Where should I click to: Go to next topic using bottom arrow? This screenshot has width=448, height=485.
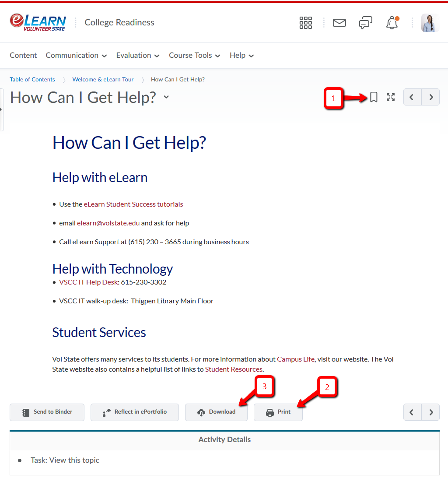pos(430,412)
